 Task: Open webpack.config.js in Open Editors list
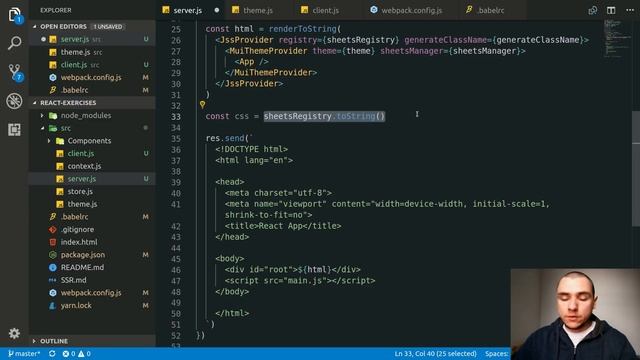click(91, 78)
